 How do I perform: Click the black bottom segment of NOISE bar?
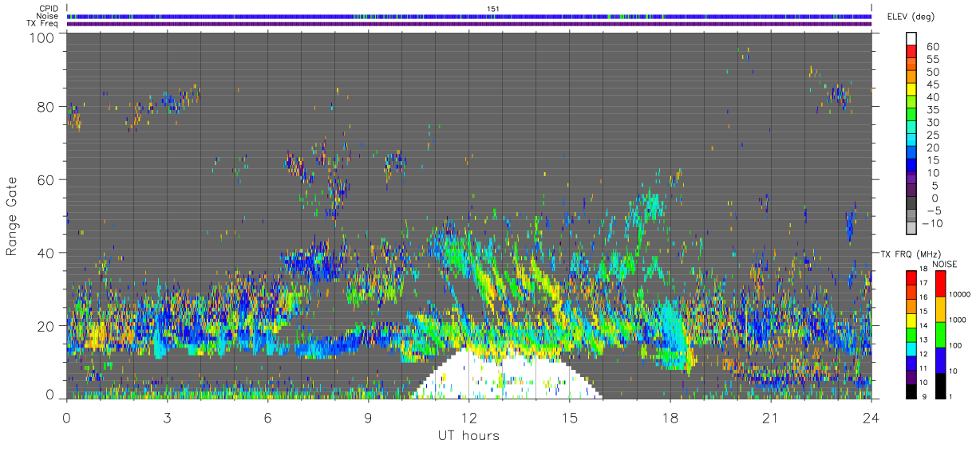click(x=941, y=385)
